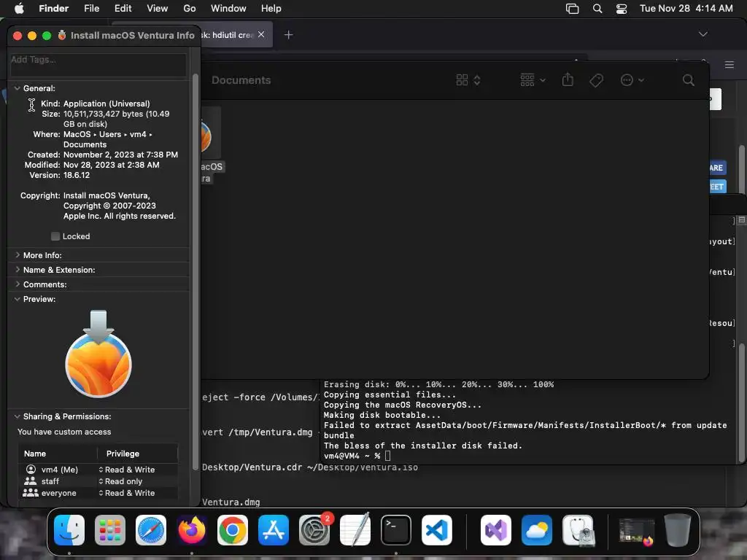Open Visual Studio purple icon in dock
Viewport: 747px width, 560px height.
click(x=496, y=530)
